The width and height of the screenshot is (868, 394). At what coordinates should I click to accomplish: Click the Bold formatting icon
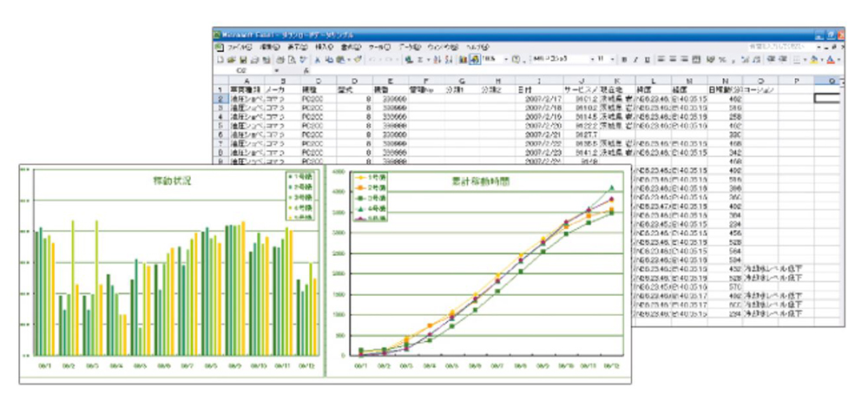(x=624, y=60)
